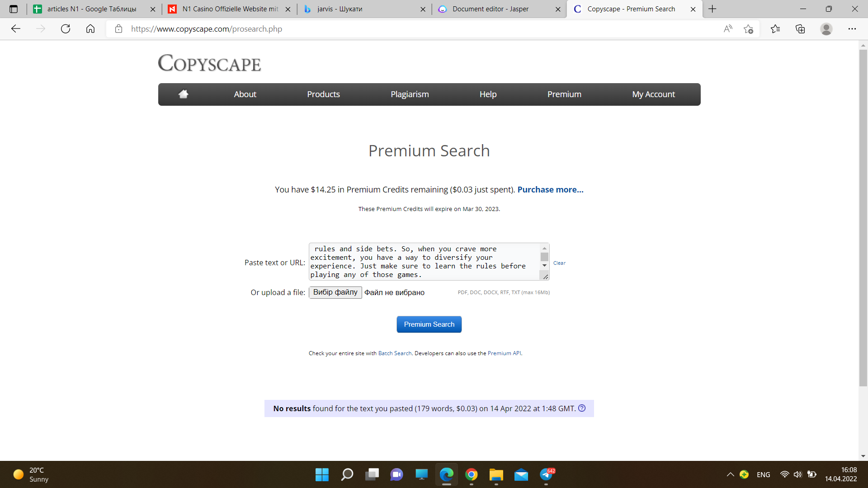Open the monitor app icon on taskbar
Image resolution: width=868 pixels, height=488 pixels.
click(x=421, y=474)
